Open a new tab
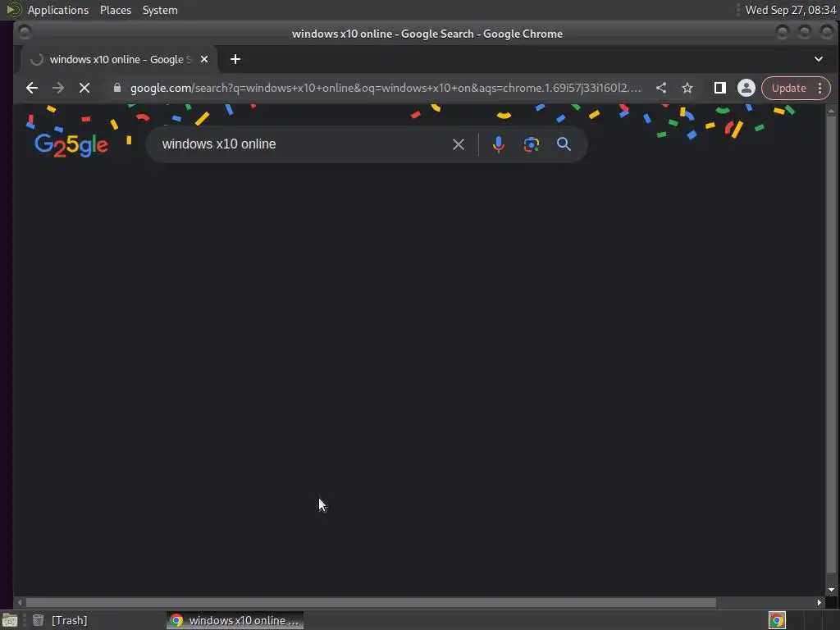The image size is (840, 630). pyautogui.click(x=235, y=59)
